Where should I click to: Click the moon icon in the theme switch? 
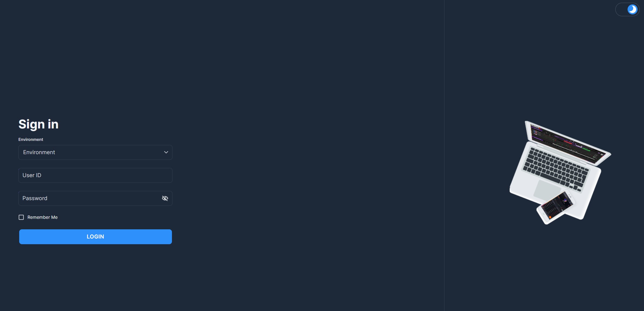coord(632,9)
